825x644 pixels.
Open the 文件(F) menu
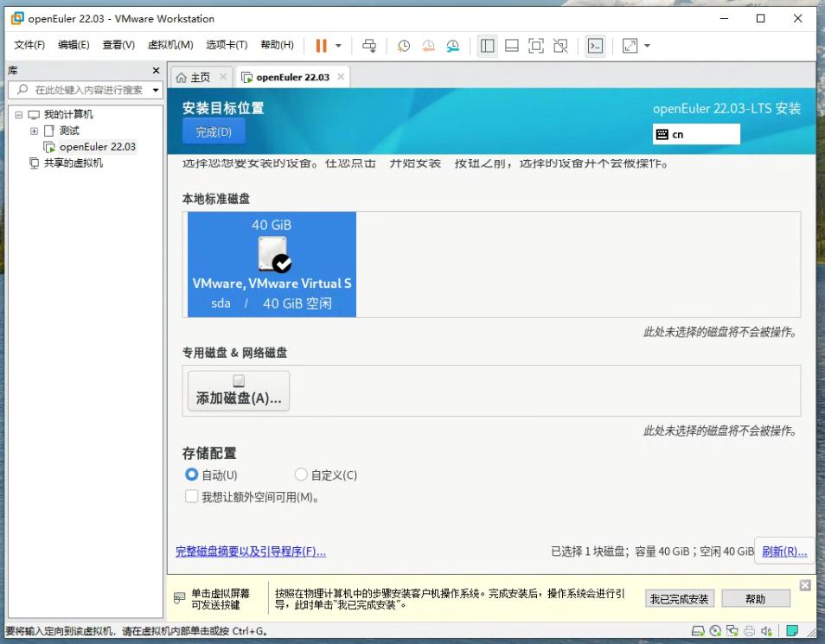[x=29, y=45]
